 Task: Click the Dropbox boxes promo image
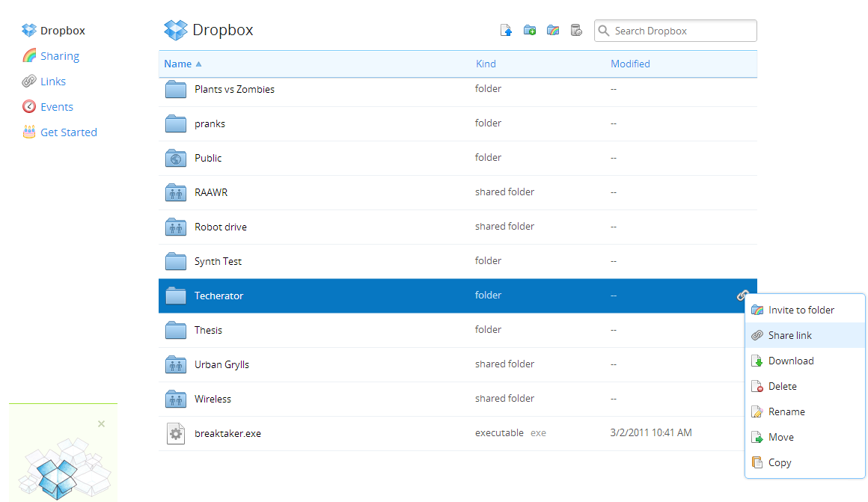(64, 469)
